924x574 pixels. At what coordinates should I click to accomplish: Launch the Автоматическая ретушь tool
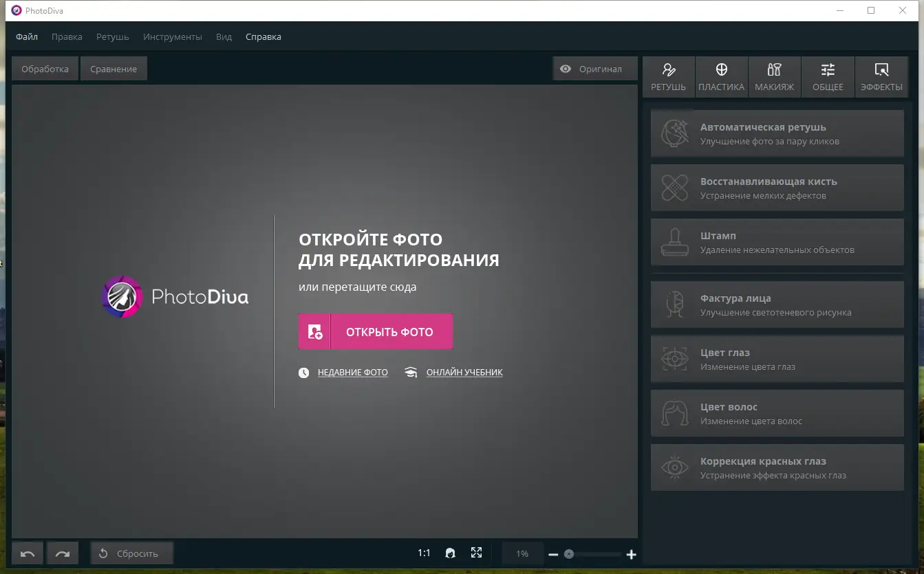(777, 133)
